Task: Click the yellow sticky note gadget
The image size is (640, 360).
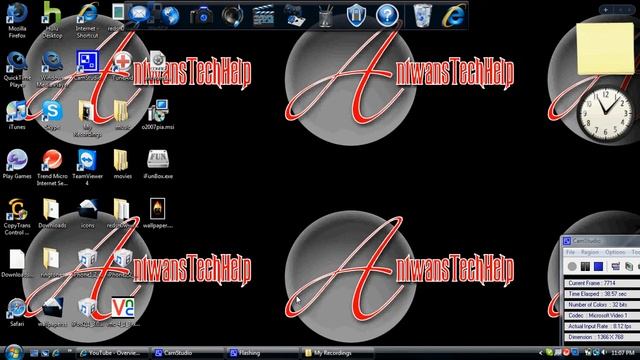Action: pyautogui.click(x=605, y=49)
